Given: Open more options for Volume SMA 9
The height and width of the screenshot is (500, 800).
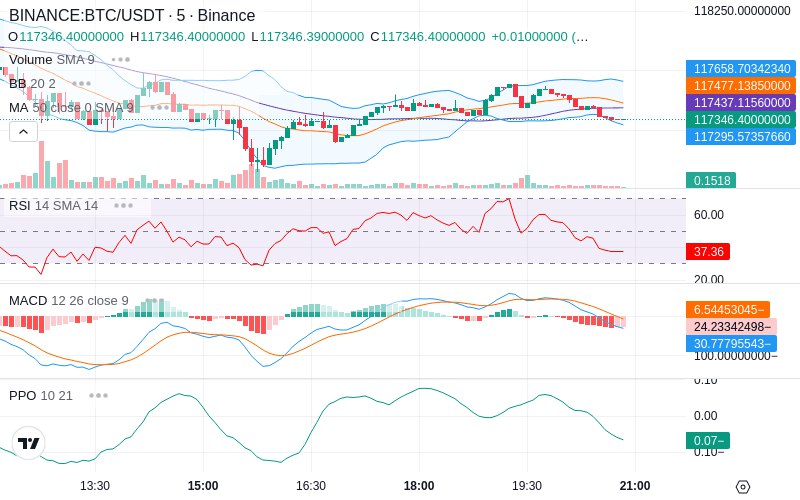Looking at the screenshot, I should coord(121,60).
